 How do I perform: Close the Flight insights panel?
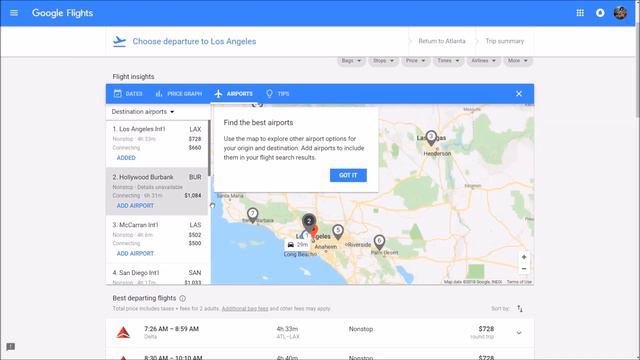(x=519, y=93)
